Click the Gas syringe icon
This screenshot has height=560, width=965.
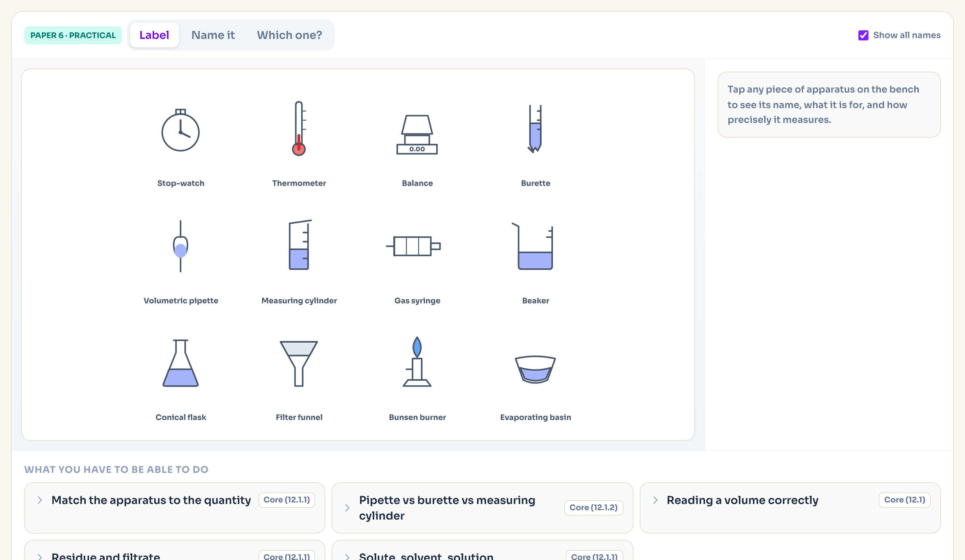pyautogui.click(x=413, y=246)
